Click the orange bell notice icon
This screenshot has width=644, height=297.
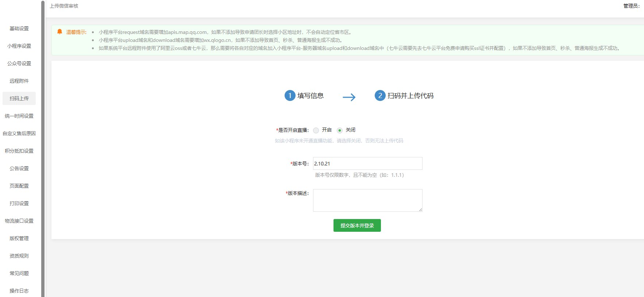60,32
